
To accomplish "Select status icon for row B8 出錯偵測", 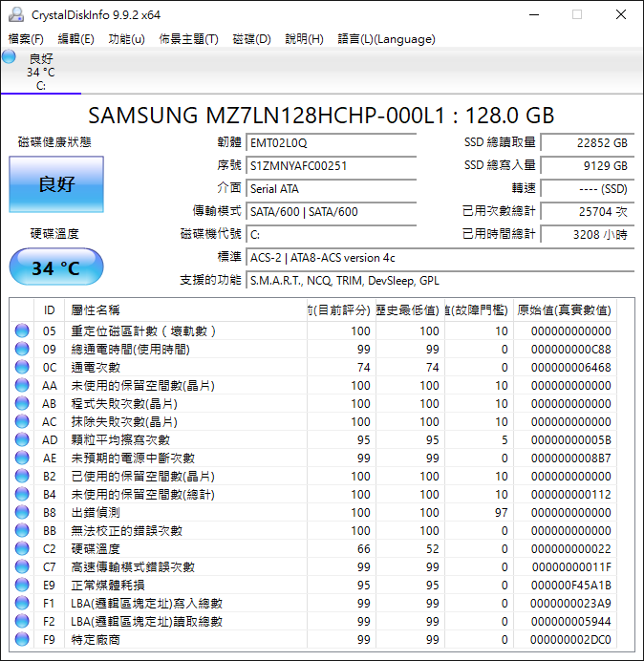I will click(22, 512).
